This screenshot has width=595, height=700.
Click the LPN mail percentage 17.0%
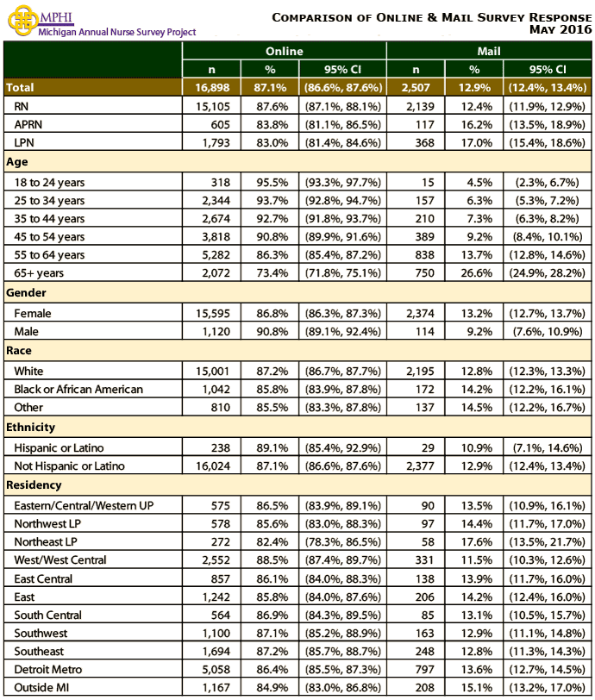477,143
